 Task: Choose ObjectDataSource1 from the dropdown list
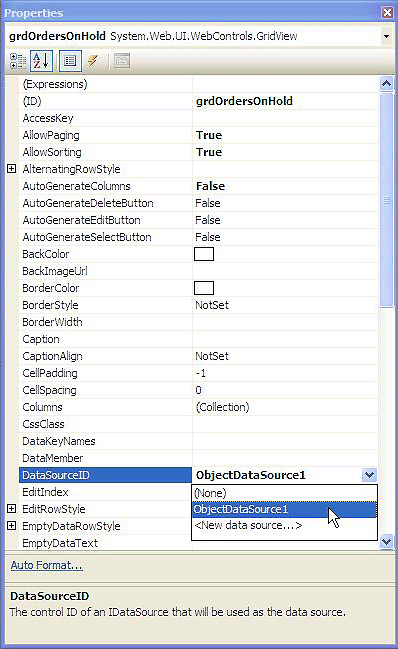click(284, 509)
